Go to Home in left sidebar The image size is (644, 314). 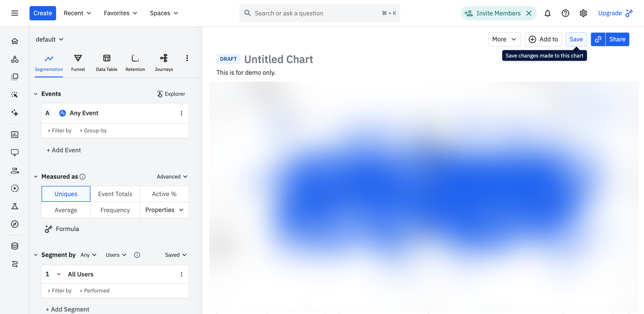tap(15, 41)
